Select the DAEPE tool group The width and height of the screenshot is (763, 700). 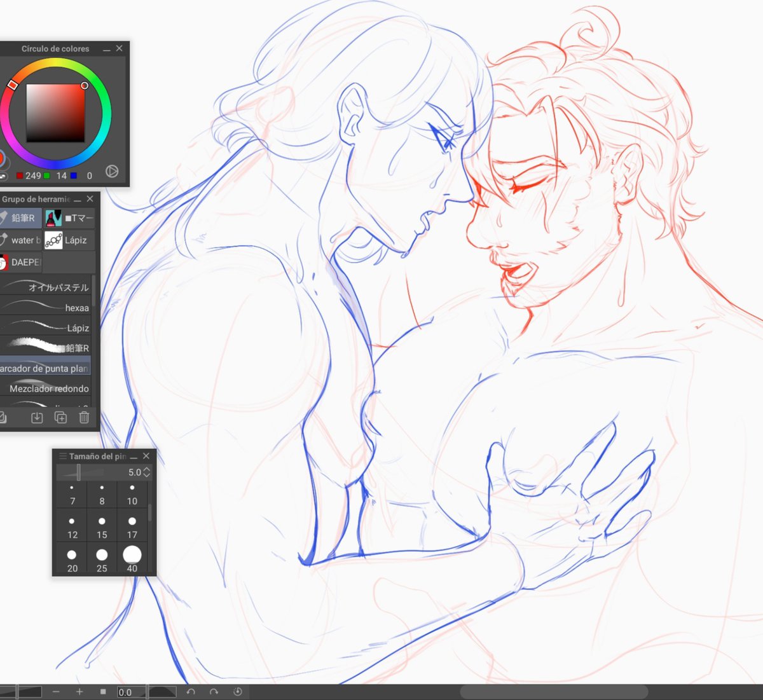click(20, 262)
